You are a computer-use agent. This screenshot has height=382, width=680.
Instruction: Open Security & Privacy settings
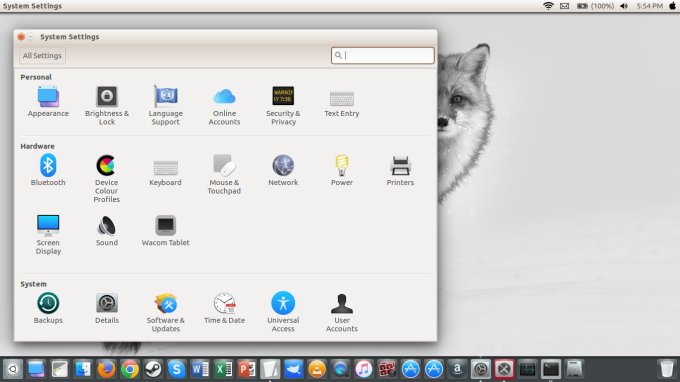point(283,106)
